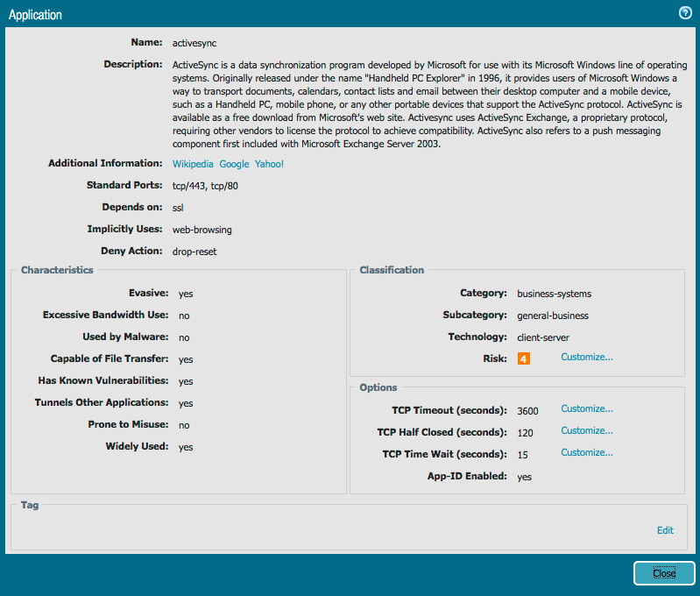Open the Wikipedia link
The image size is (700, 596).
pos(193,164)
